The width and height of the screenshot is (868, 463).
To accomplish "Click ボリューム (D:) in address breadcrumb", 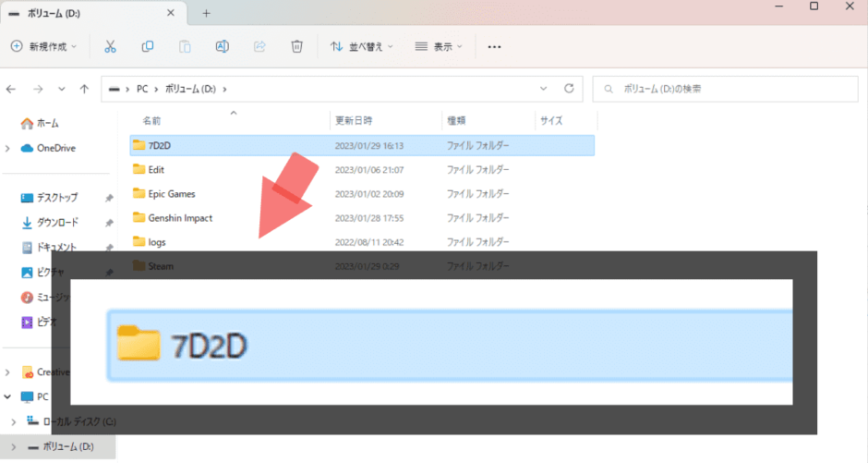I will (x=190, y=89).
